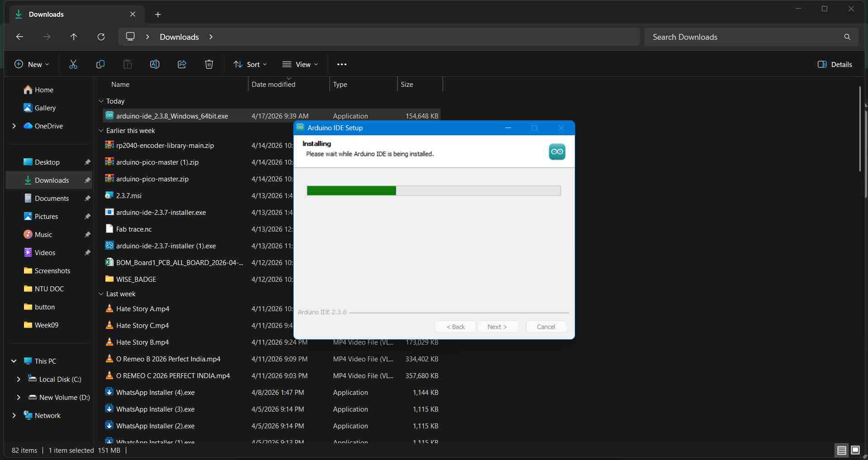Click the Rename icon in toolbar
Viewport: 868px width, 460px height.
(x=155, y=64)
